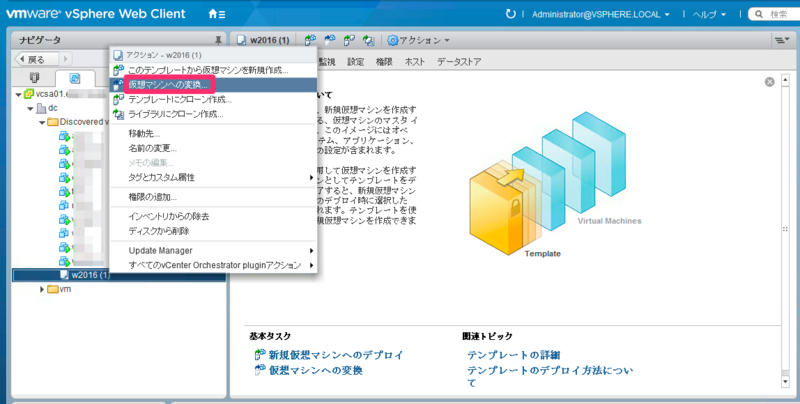
Task: Click the Template illustration graphic
Action: [504, 209]
